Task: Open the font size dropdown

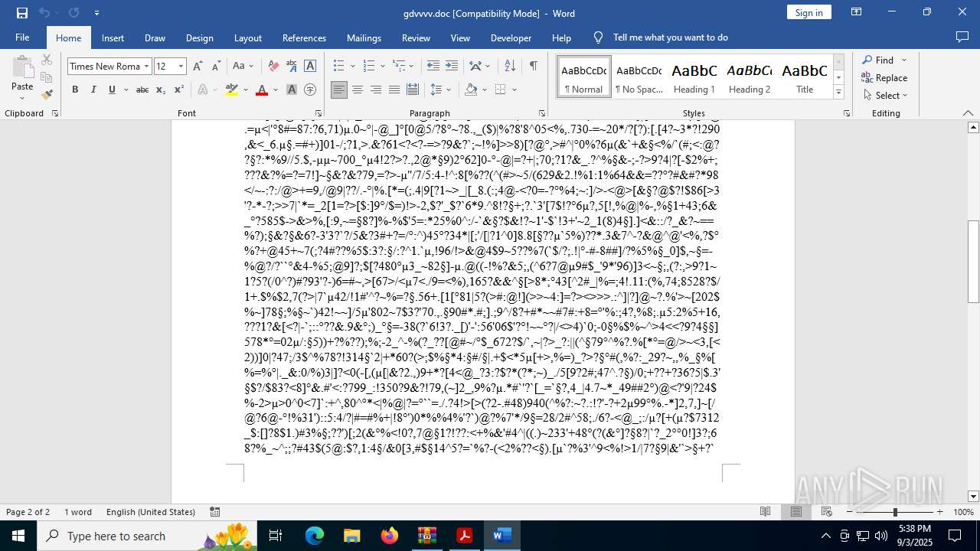Action: [181, 67]
